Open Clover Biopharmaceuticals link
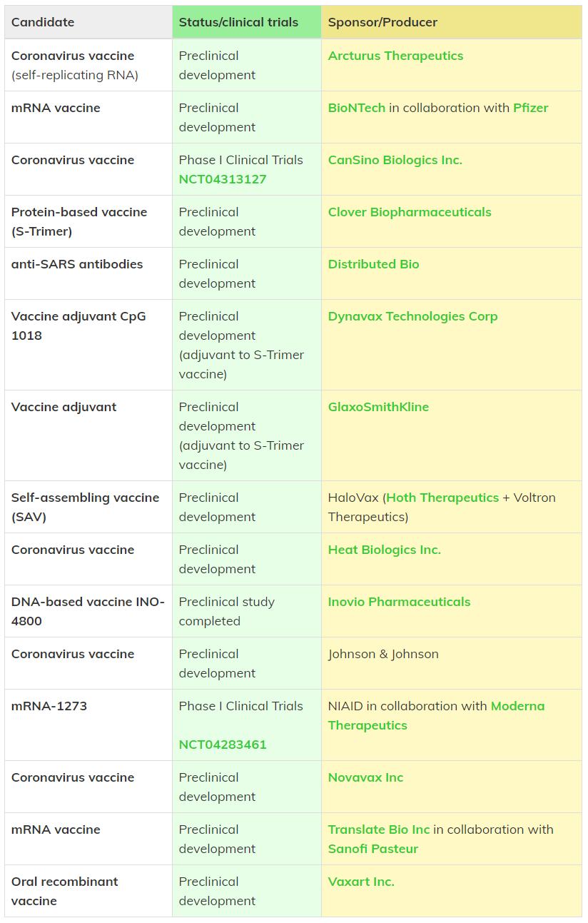Image resolution: width=588 pixels, height=923 pixels. click(x=409, y=212)
